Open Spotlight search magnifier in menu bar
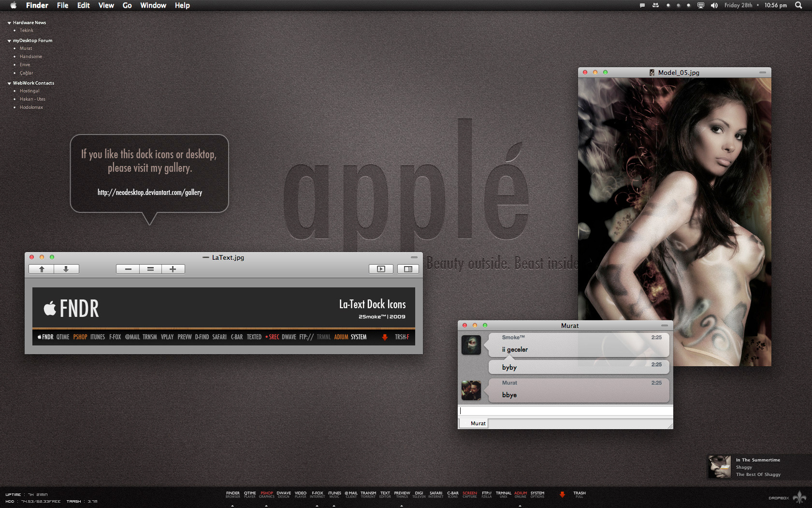The width and height of the screenshot is (812, 508). [798, 5]
